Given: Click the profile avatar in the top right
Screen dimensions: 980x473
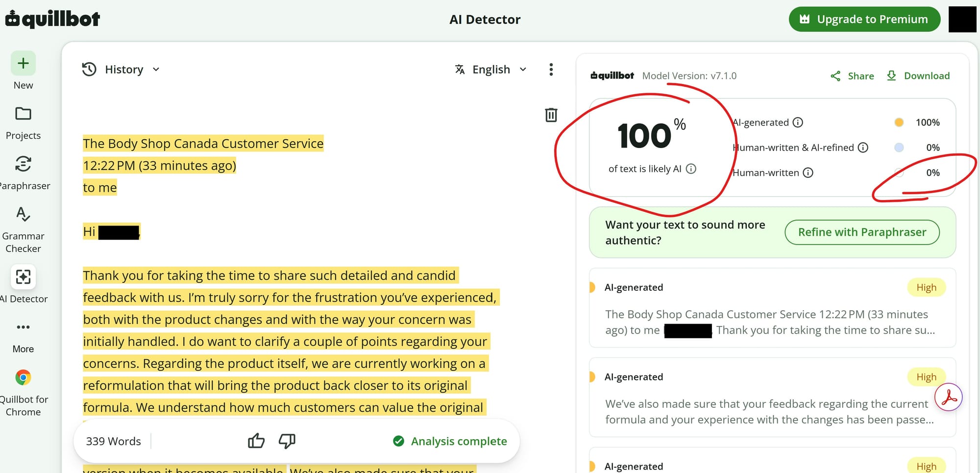Looking at the screenshot, I should 962,19.
